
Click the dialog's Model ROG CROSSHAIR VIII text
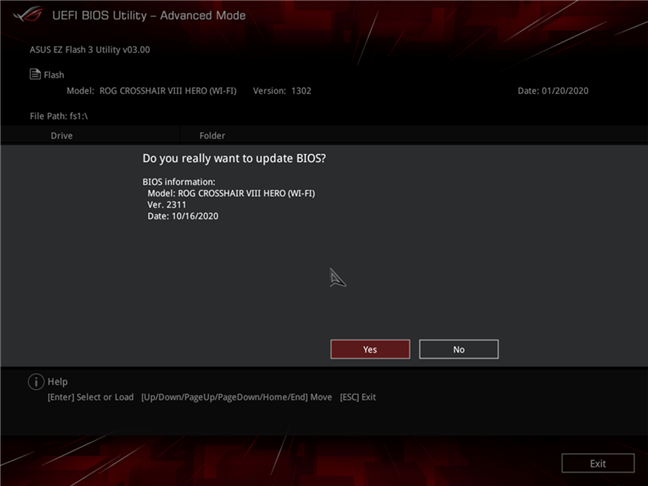click(x=231, y=193)
